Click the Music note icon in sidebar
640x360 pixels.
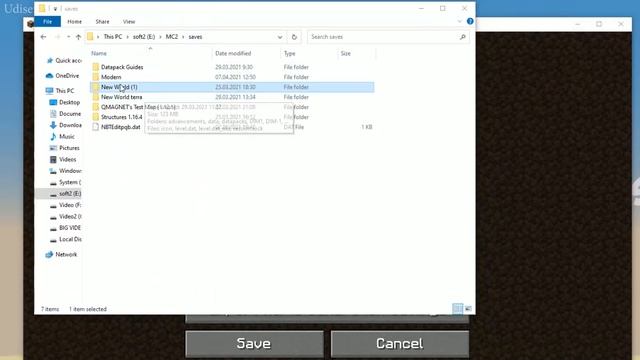pyautogui.click(x=53, y=136)
